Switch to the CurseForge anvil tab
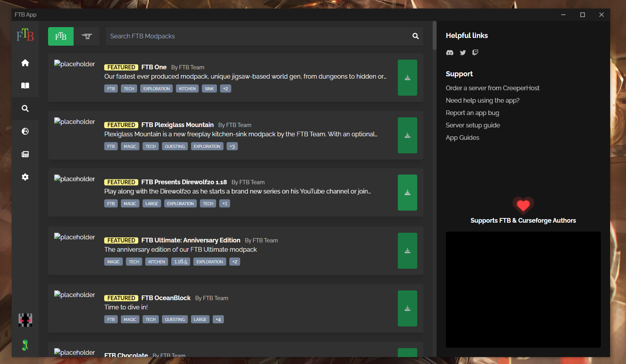This screenshot has height=364, width=626. pos(87,36)
